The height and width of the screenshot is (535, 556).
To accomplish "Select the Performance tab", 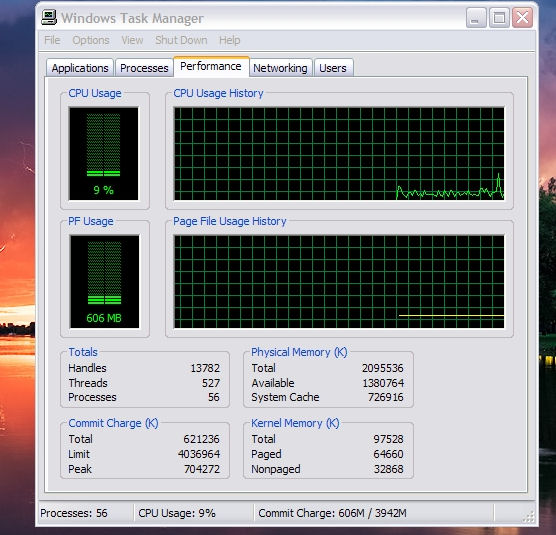I will pos(211,66).
